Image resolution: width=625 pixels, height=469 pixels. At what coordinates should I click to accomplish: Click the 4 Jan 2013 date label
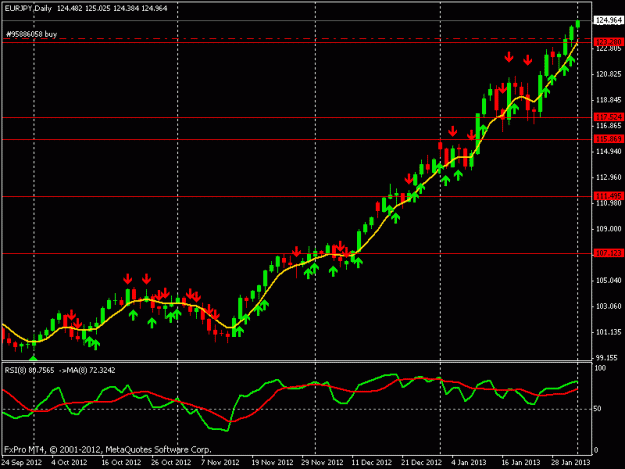(x=469, y=463)
